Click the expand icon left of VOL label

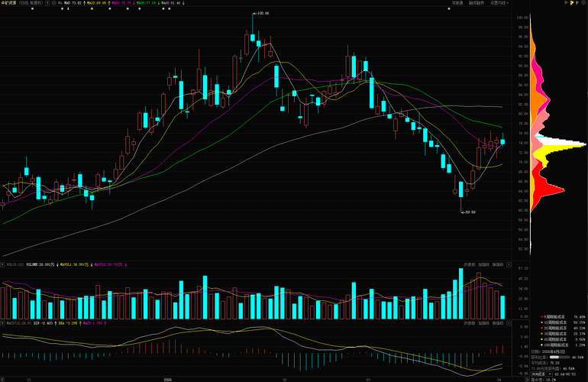click(x=2, y=264)
